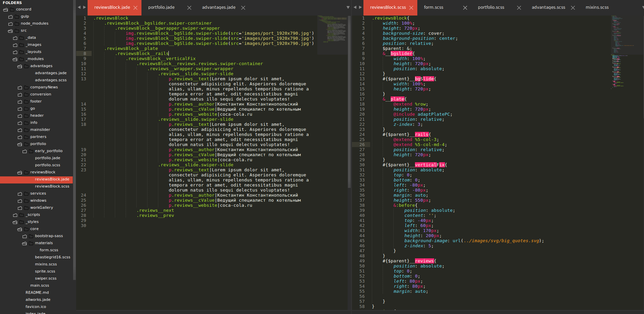Viewport: 644px width, 314px height.
Task: Expand the partners folder
Action: [20, 137]
